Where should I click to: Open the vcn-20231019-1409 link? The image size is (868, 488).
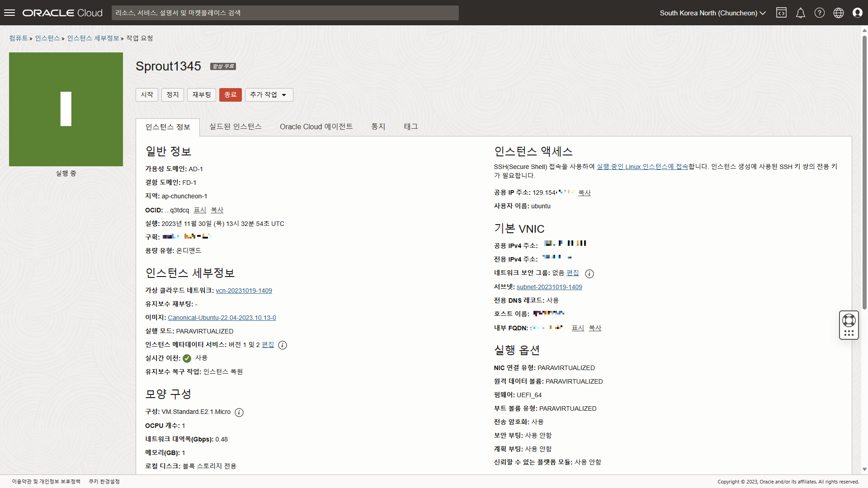point(244,291)
